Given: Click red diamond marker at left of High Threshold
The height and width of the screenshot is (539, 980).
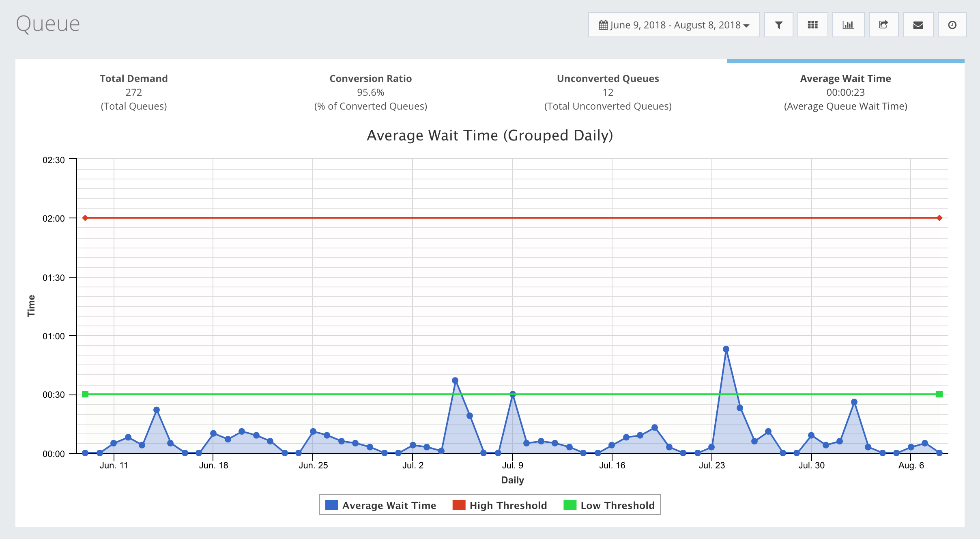Looking at the screenshot, I should point(85,218).
